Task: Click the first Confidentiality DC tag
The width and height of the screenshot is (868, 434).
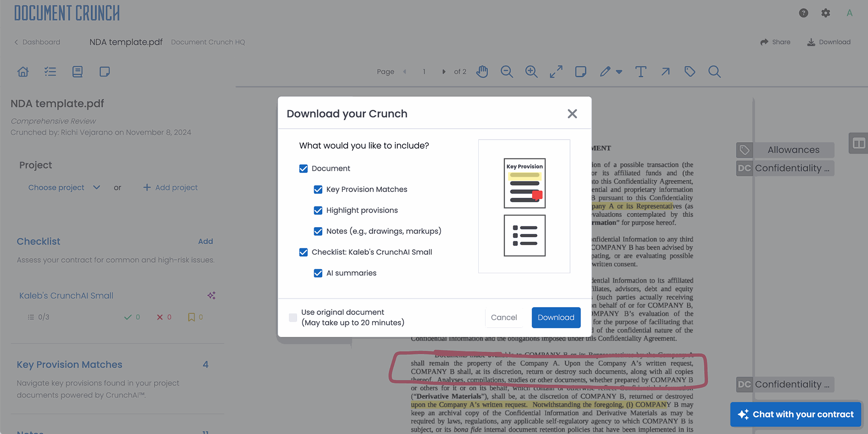Action: click(785, 168)
